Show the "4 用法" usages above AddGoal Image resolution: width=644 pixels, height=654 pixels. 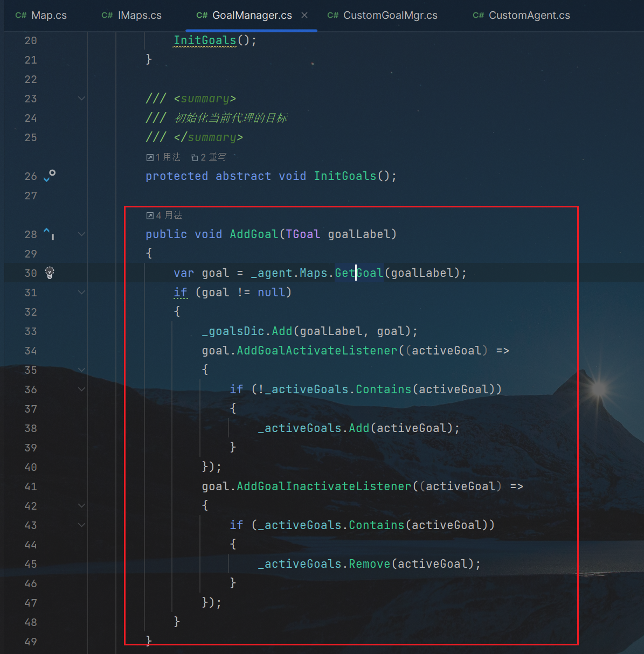164,215
